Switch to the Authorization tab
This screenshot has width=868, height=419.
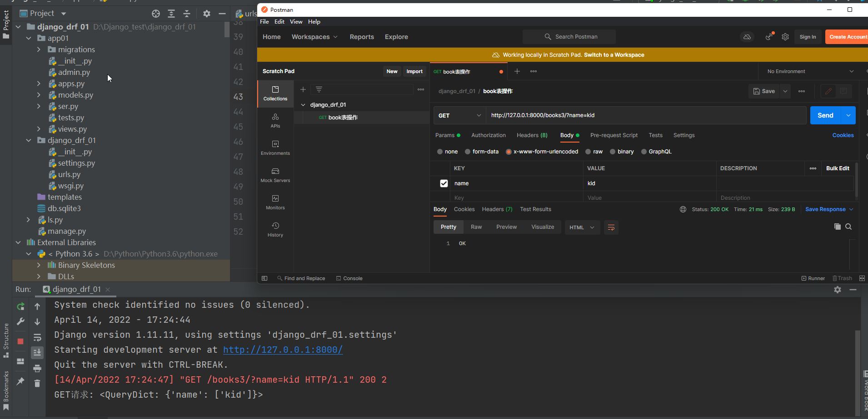489,135
